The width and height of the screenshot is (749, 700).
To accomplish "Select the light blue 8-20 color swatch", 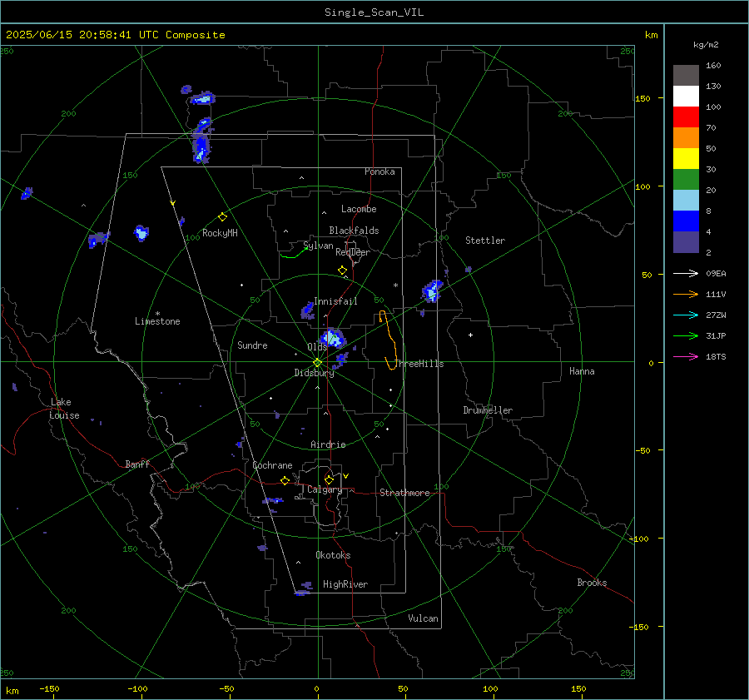I will pos(686,201).
